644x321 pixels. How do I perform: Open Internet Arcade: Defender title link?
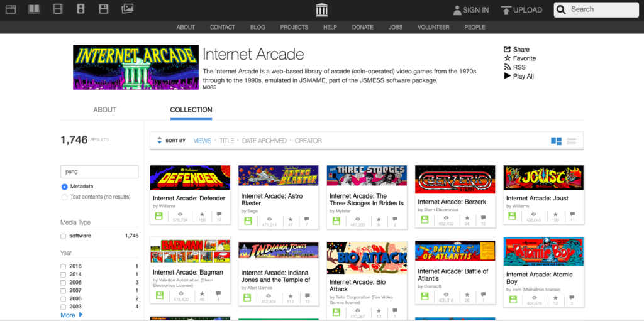[x=189, y=199]
